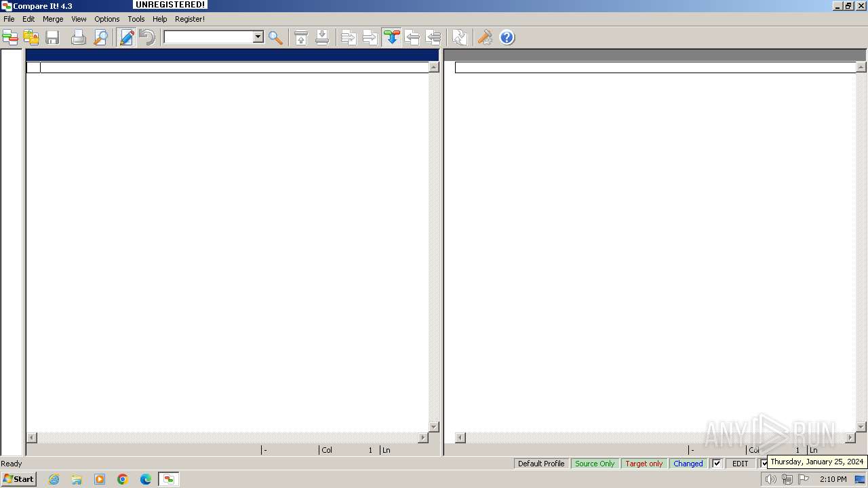The height and width of the screenshot is (488, 868).
Task: Click right pane gray title bar
Action: (x=655, y=55)
